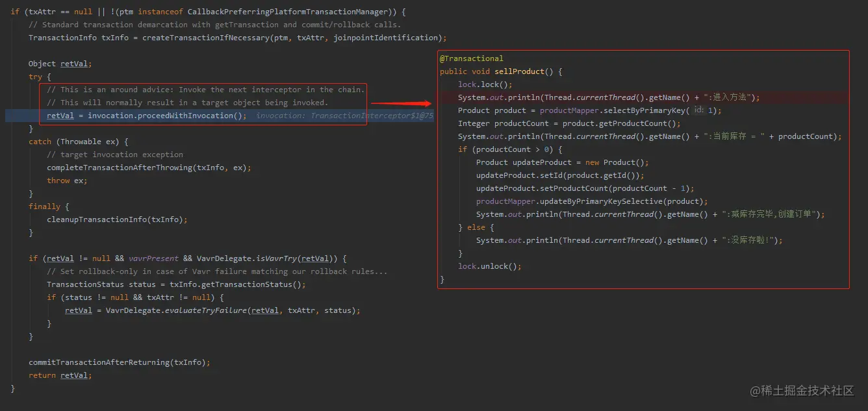Click productMapper.selectByPrimaryKey call line
Screen dimensions: 868x411
point(590,110)
